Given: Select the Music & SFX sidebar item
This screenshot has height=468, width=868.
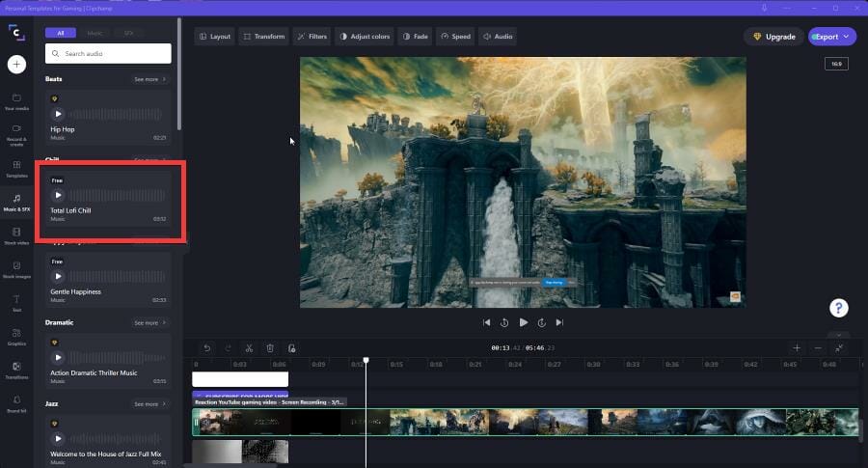Looking at the screenshot, I should click(16, 203).
